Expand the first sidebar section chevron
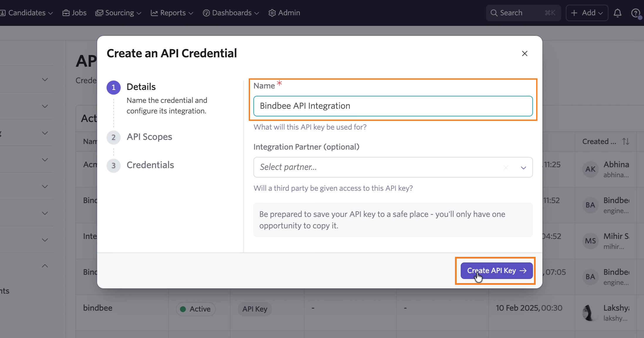 click(x=45, y=80)
